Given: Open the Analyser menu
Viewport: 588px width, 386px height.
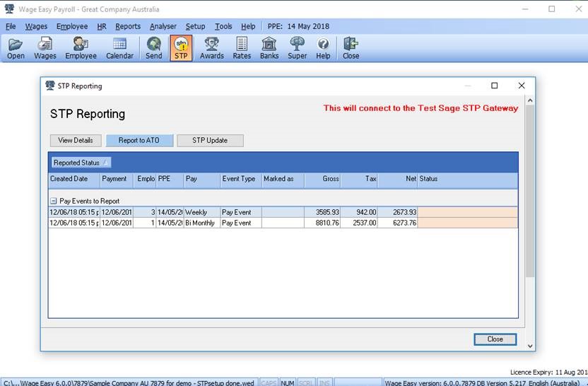Looking at the screenshot, I should click(x=163, y=27).
